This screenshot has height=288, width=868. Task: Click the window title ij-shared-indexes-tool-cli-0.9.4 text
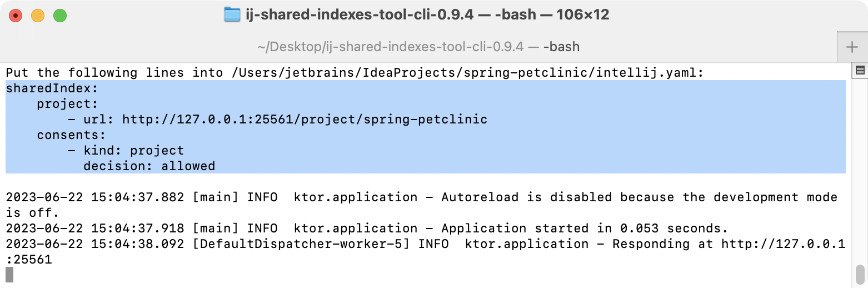[x=360, y=15]
